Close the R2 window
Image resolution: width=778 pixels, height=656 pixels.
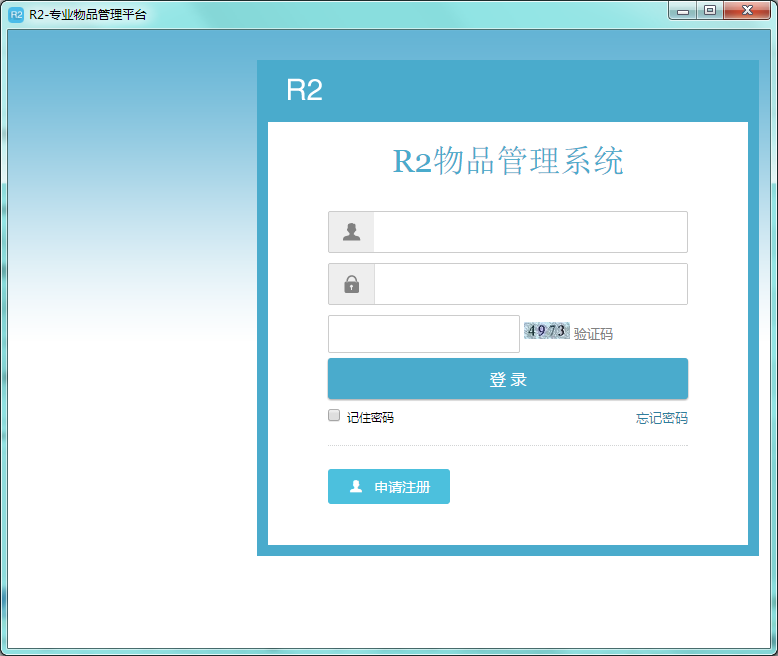tap(747, 10)
